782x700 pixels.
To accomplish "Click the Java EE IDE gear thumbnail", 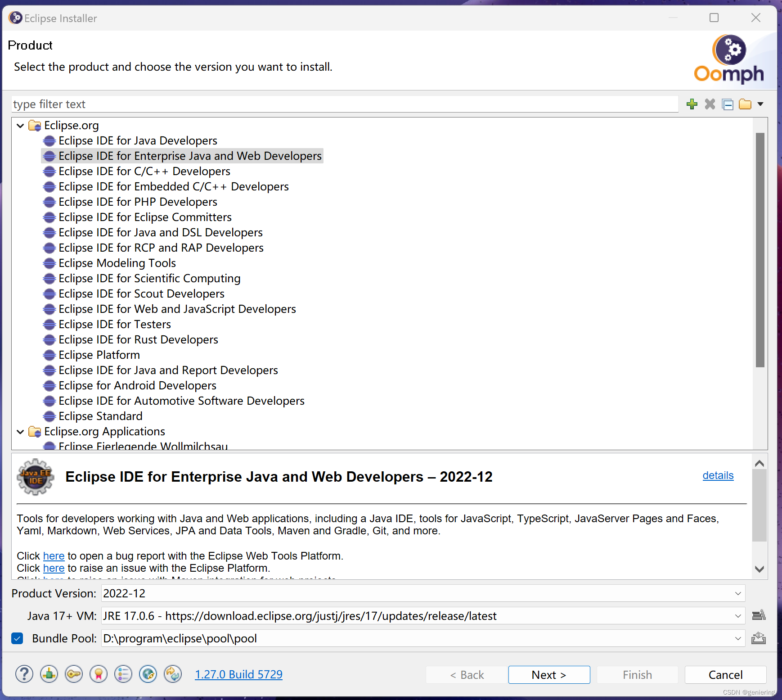I will pos(36,477).
